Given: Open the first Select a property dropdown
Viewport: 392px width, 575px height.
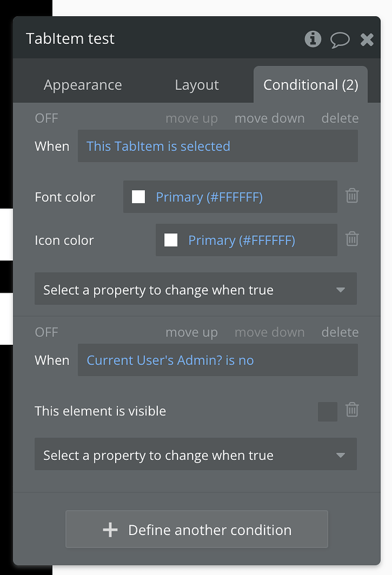Looking at the screenshot, I should [195, 289].
